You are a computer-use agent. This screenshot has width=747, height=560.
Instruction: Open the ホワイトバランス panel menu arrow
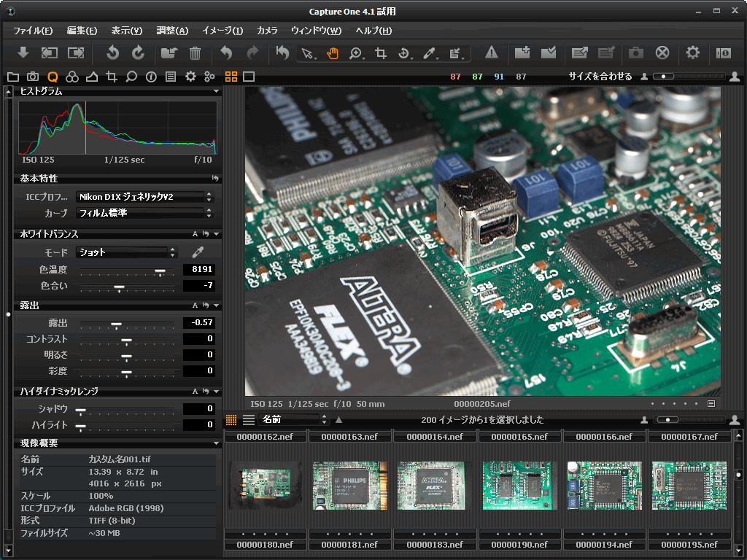pyautogui.click(x=216, y=234)
